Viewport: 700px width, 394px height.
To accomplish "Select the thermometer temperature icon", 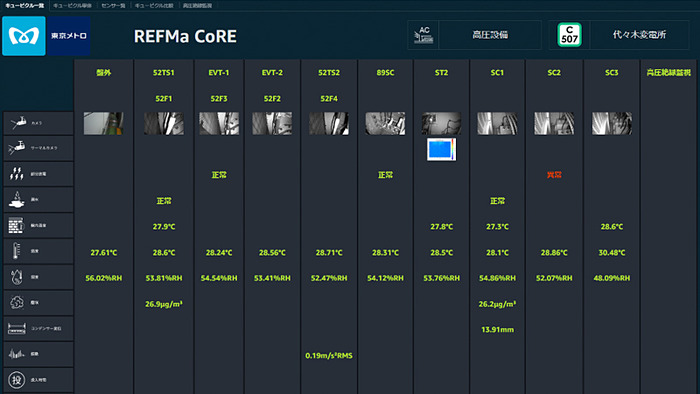I will click(16, 251).
